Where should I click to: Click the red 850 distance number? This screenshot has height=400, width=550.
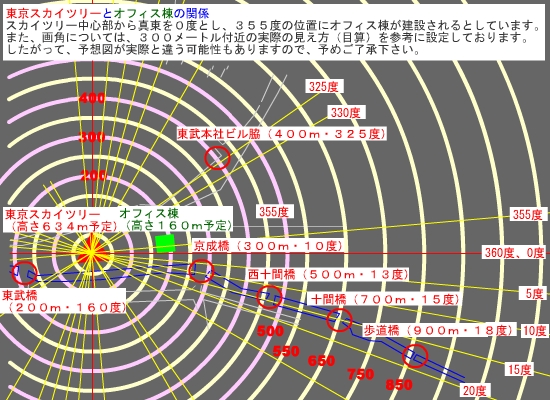click(x=399, y=385)
